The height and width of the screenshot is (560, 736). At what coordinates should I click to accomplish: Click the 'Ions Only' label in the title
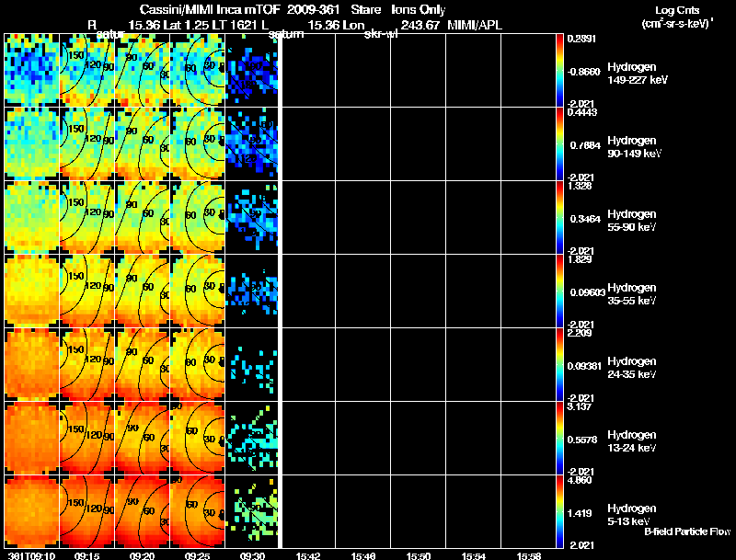click(418, 10)
